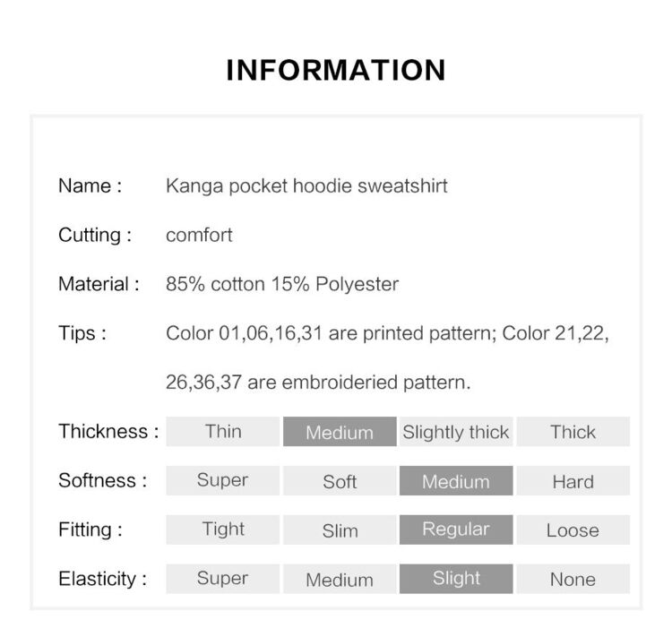Choose the None elasticity option
This screenshot has width=672, height=637.
(x=573, y=579)
